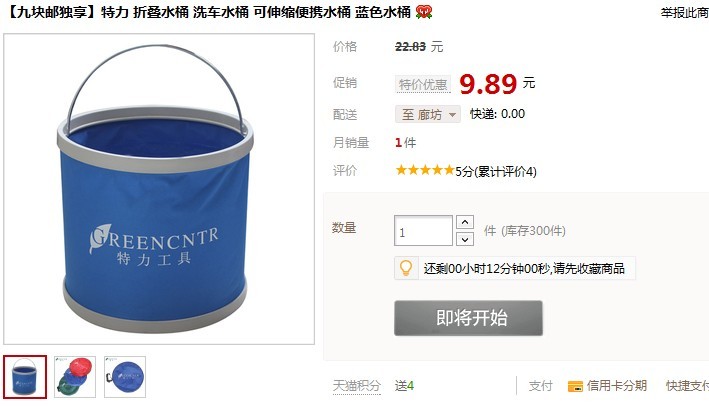Decrease quantity with the down arrow
709x406 pixels.
(465, 239)
